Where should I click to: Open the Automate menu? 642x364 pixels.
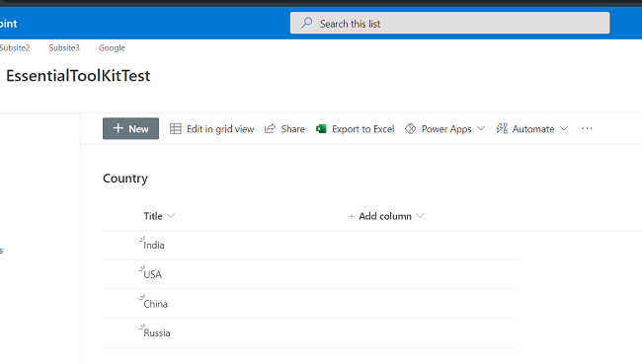click(532, 129)
